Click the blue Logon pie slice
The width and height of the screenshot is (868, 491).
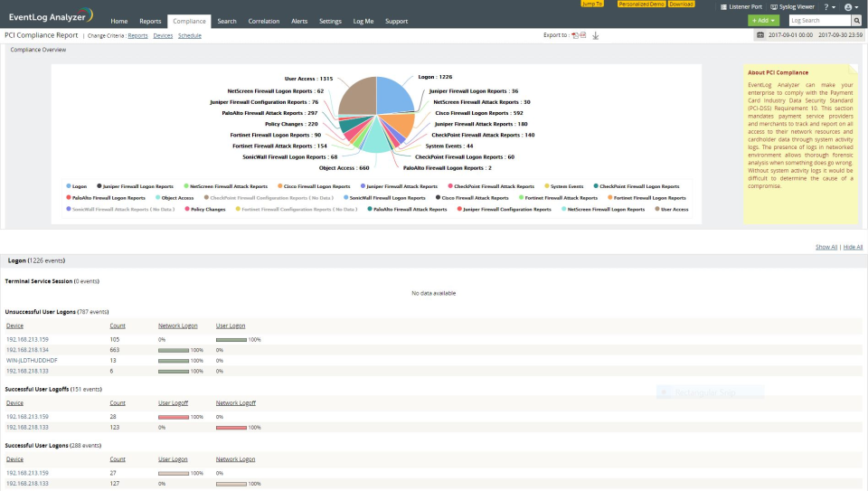392,95
